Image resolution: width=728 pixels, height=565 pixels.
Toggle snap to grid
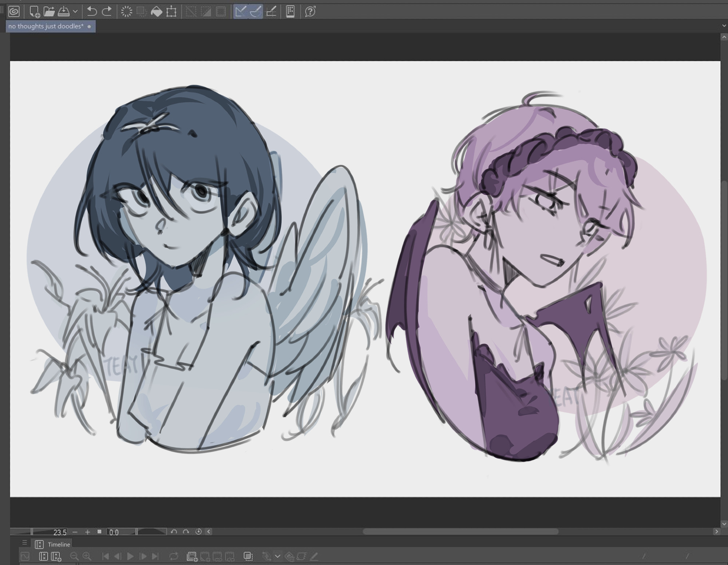click(x=271, y=12)
